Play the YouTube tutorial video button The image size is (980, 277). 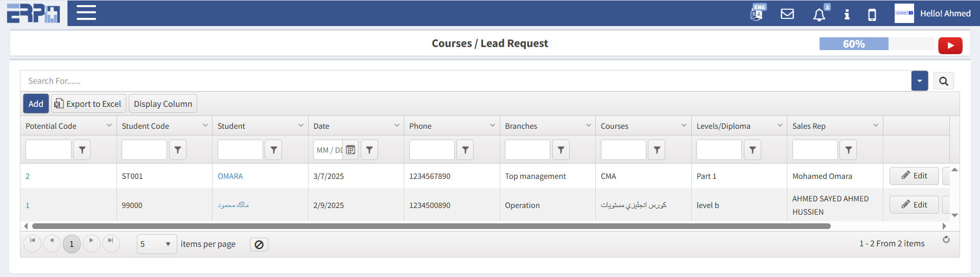click(x=950, y=45)
